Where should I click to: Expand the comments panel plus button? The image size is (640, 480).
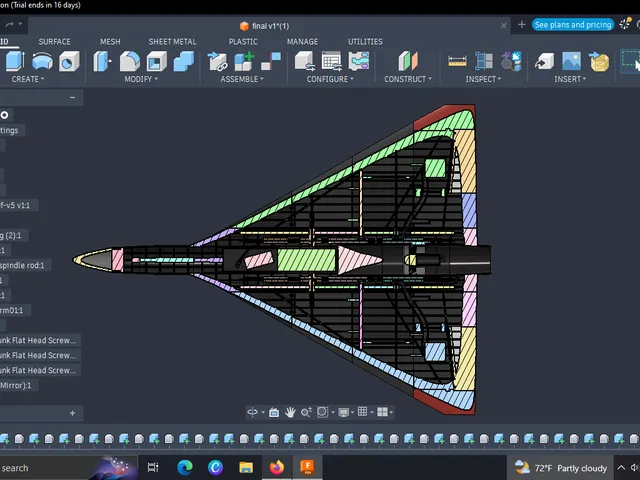pos(72,413)
